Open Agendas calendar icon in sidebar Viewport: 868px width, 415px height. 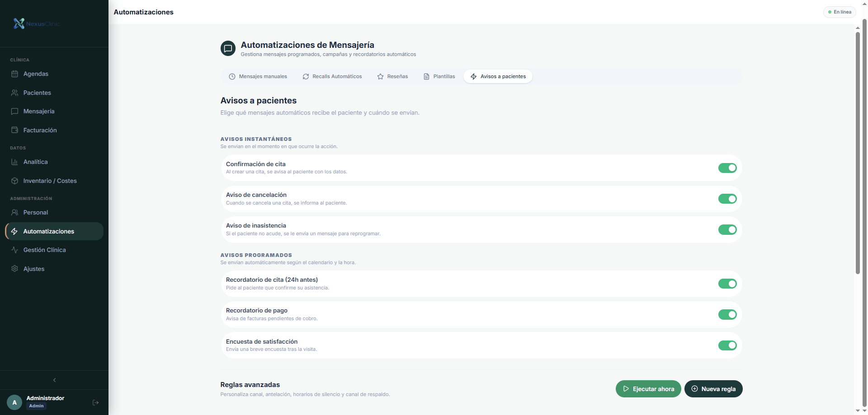point(14,74)
